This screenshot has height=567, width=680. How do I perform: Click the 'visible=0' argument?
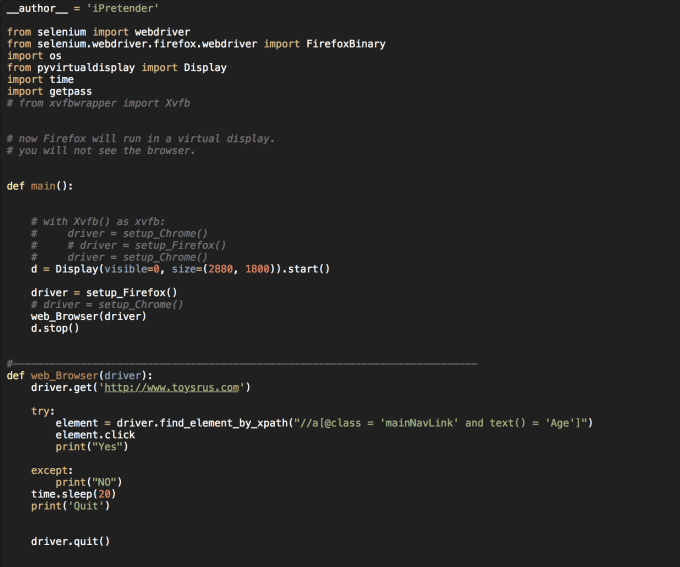pos(132,269)
